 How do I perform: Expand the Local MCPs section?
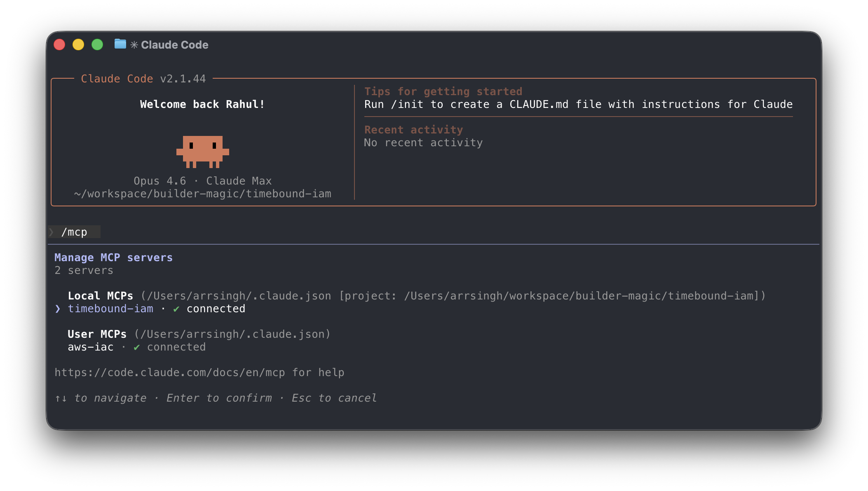(x=100, y=295)
